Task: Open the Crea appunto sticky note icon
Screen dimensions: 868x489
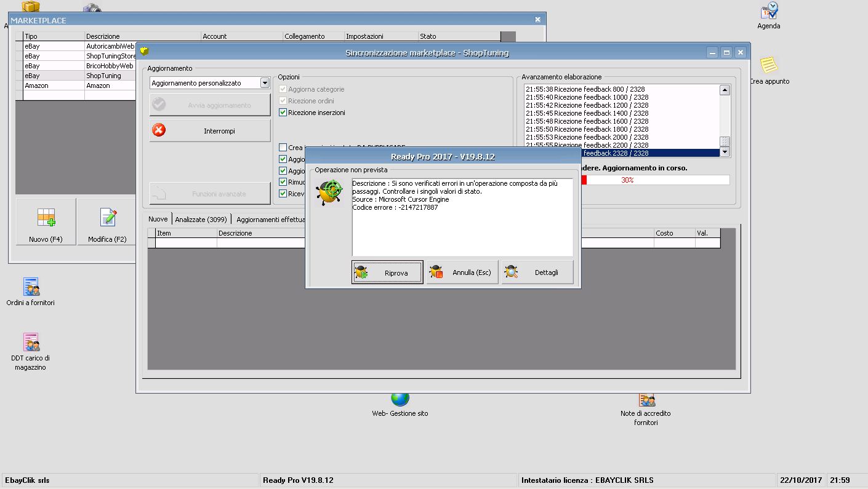Action: pos(769,65)
